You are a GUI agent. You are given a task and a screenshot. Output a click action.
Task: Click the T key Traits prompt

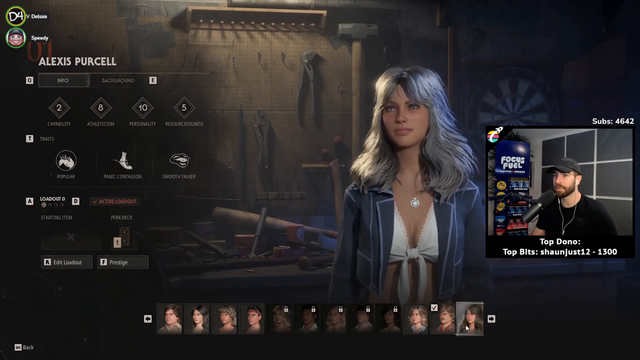pos(29,139)
